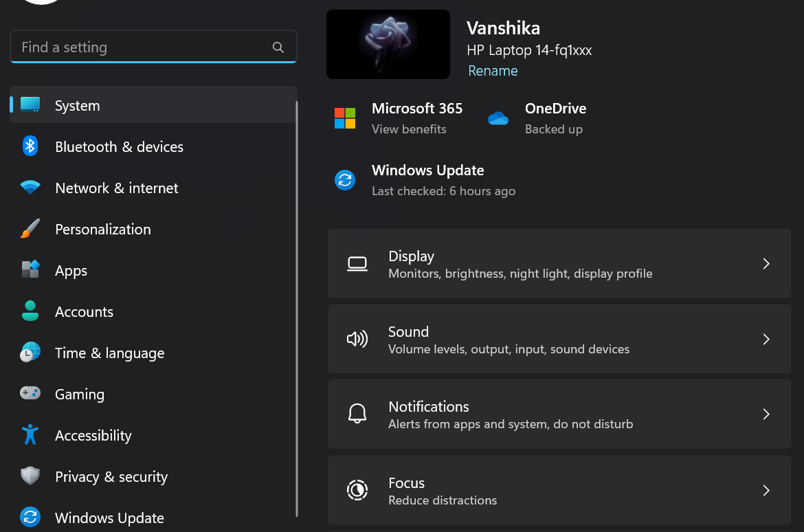
Task: Click the Rename link under device name
Action: point(493,71)
